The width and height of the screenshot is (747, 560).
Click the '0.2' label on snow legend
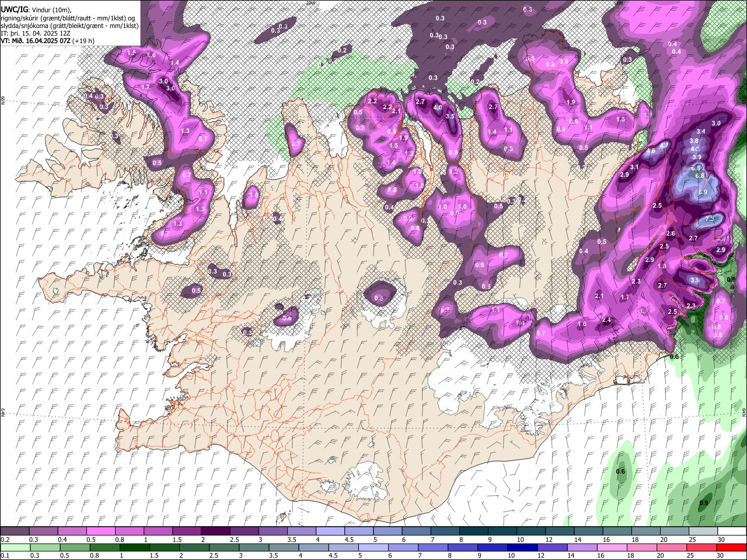[5, 540]
